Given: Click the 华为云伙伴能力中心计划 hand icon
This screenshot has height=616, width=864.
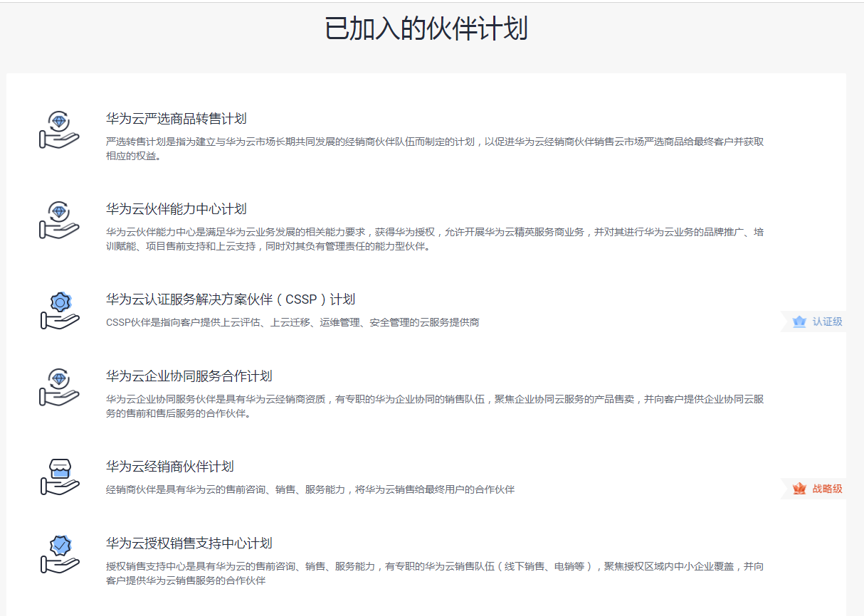Looking at the screenshot, I should coord(59,220).
